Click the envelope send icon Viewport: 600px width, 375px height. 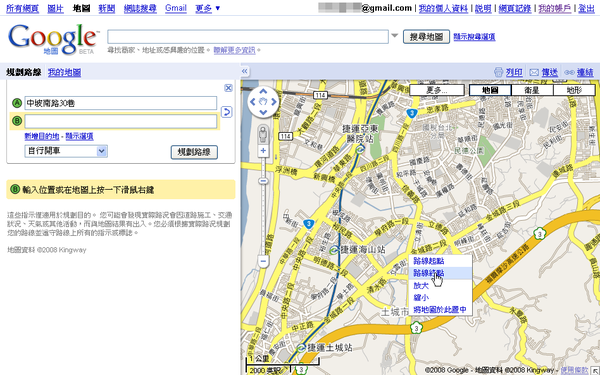[x=534, y=72]
